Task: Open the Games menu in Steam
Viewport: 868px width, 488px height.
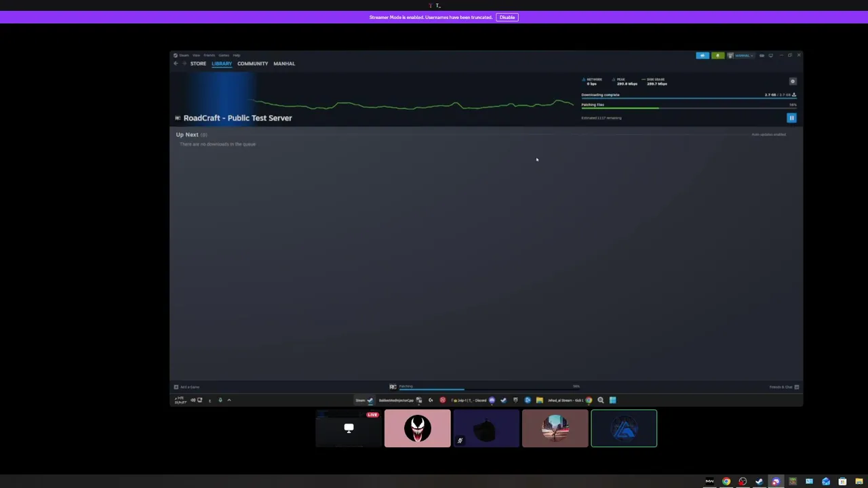Action: click(x=224, y=56)
